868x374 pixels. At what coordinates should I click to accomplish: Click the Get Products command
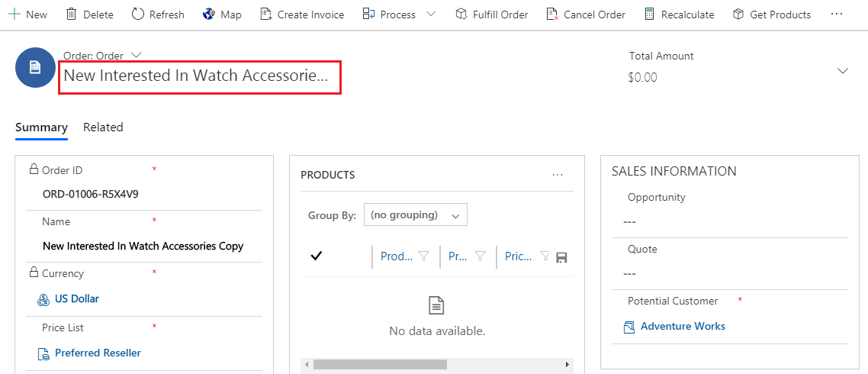point(772,15)
